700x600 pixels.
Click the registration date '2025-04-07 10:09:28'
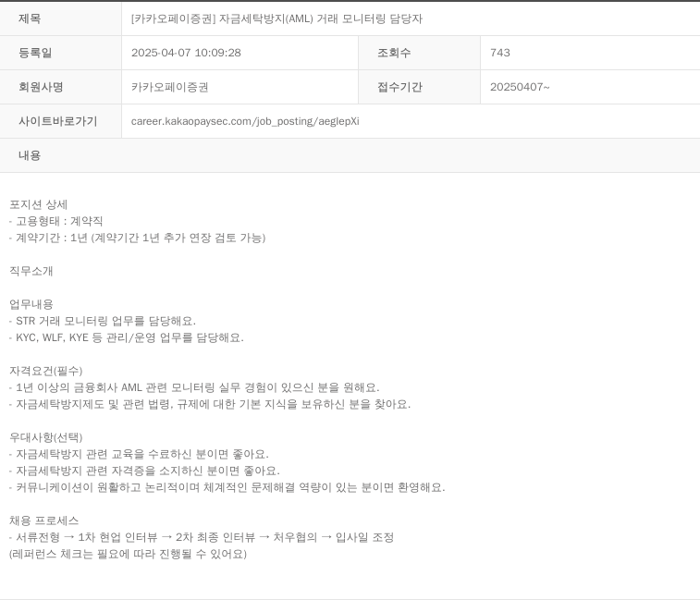click(186, 53)
